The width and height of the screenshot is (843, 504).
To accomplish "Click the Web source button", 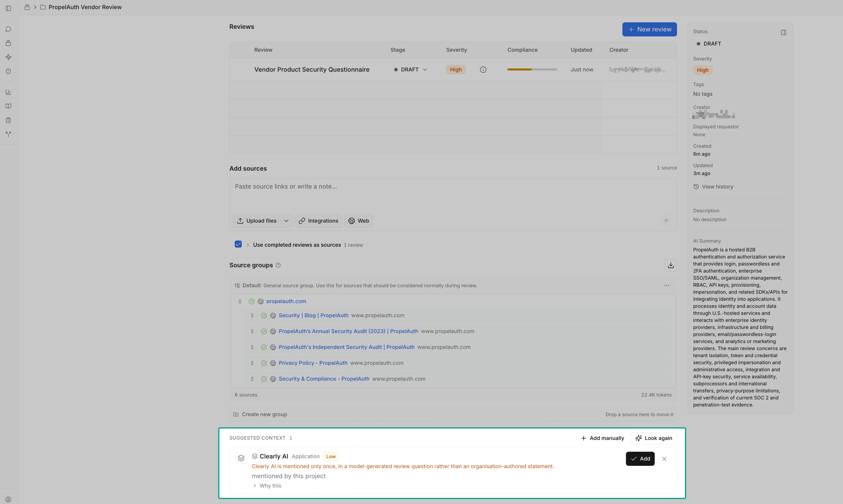I will point(358,221).
